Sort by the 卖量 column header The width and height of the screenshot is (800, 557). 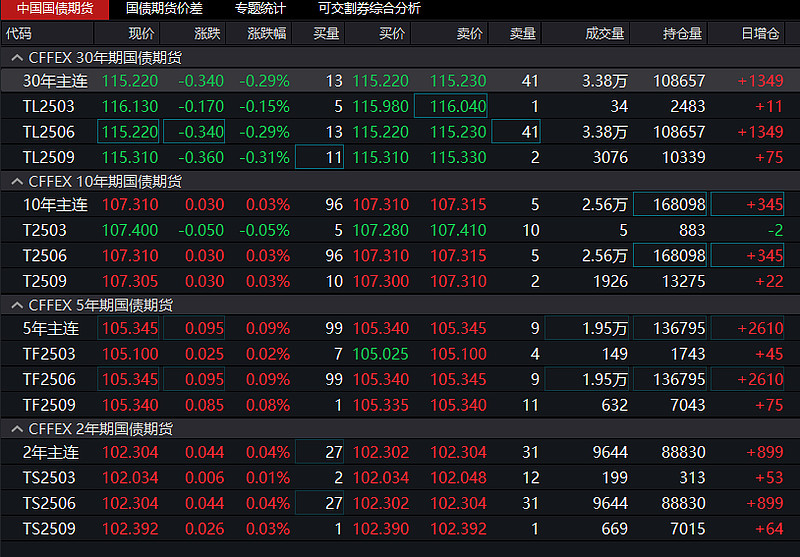click(515, 34)
